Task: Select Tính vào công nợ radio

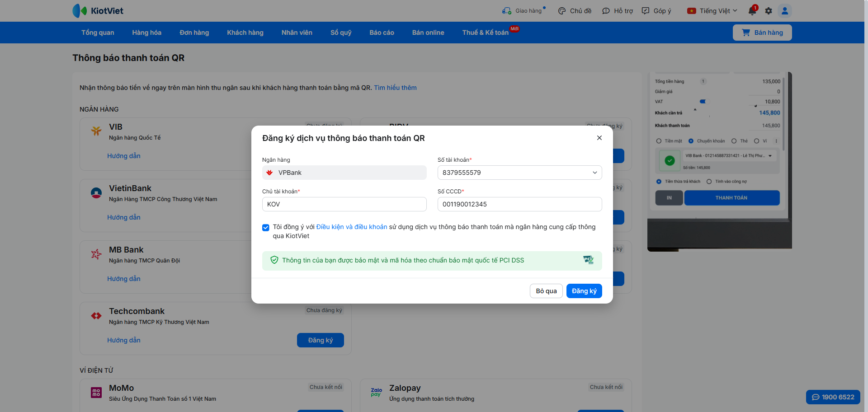Action: pos(709,182)
